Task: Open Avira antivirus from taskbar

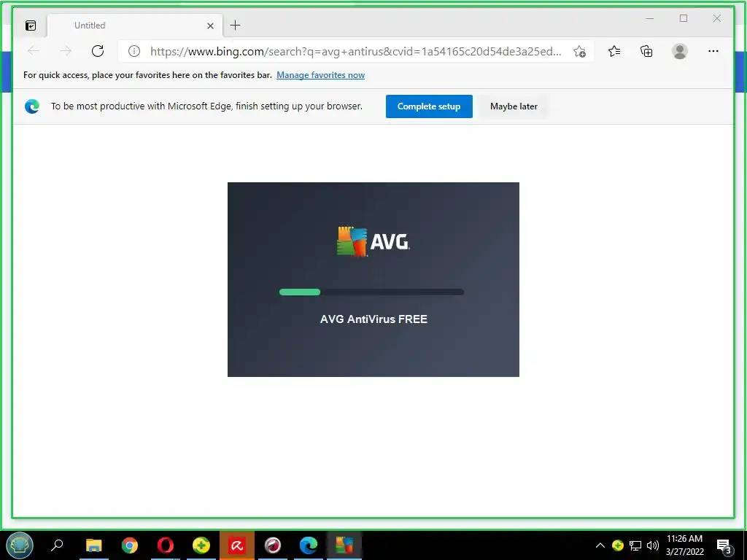Action: [x=237, y=545]
